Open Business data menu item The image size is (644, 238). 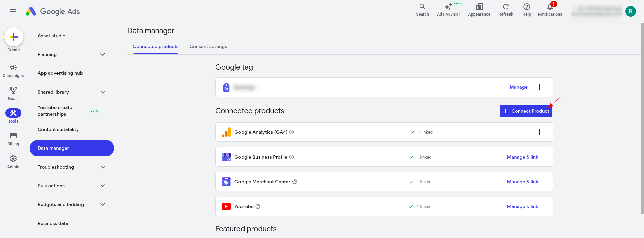pos(53,223)
